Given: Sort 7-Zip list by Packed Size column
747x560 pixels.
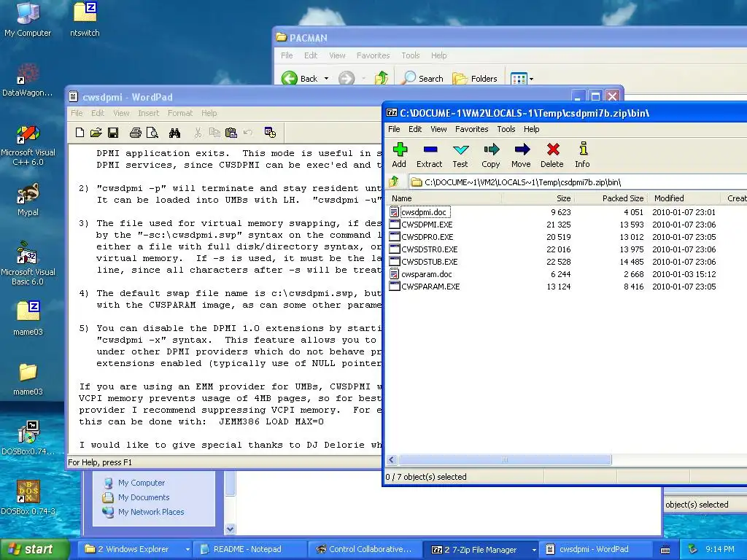Looking at the screenshot, I should click(x=611, y=198).
